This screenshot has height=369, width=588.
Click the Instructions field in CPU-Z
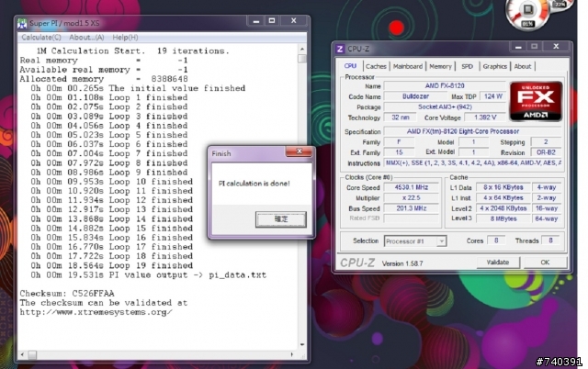(472, 163)
